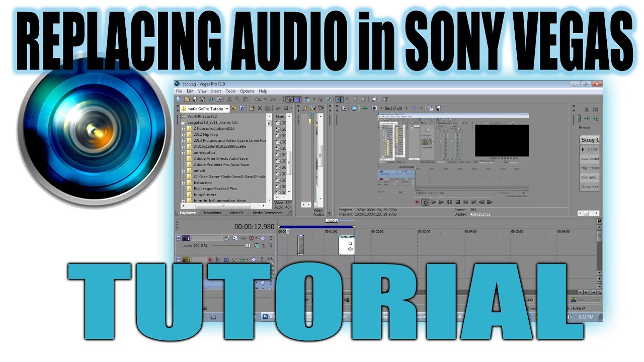Open the Options menu
Viewport: 644px width, 362px height.
click(247, 91)
